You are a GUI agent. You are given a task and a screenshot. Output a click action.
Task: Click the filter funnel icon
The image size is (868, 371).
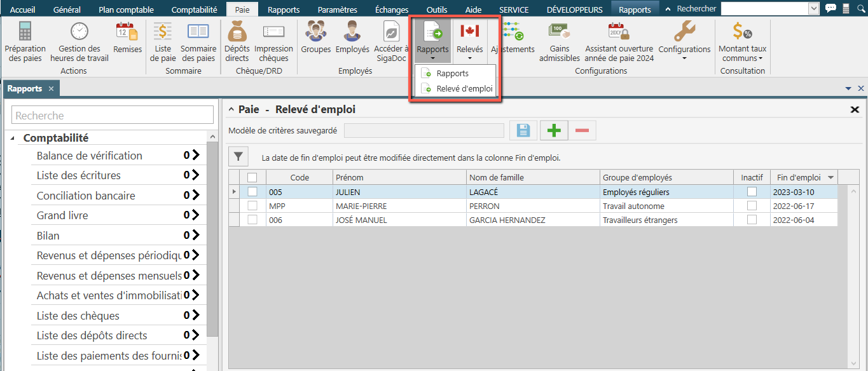(x=238, y=156)
